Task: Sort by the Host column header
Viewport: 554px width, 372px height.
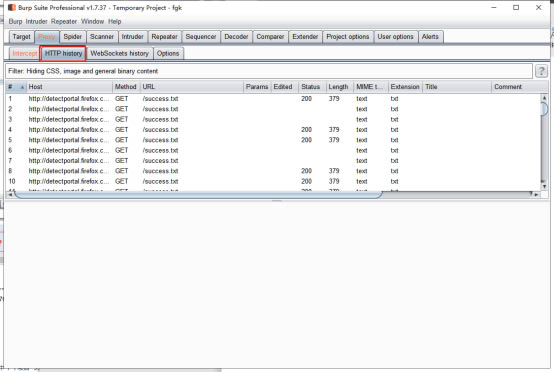Action: point(69,87)
